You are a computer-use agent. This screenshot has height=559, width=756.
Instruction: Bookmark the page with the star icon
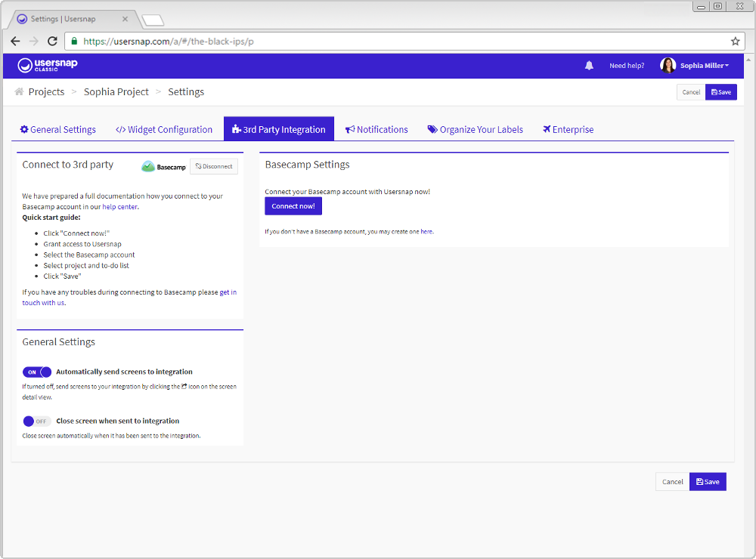coord(735,42)
